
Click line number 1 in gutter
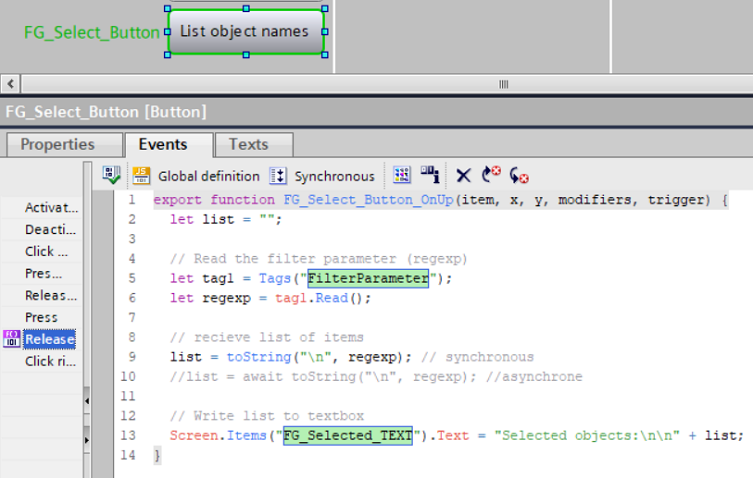(x=132, y=200)
